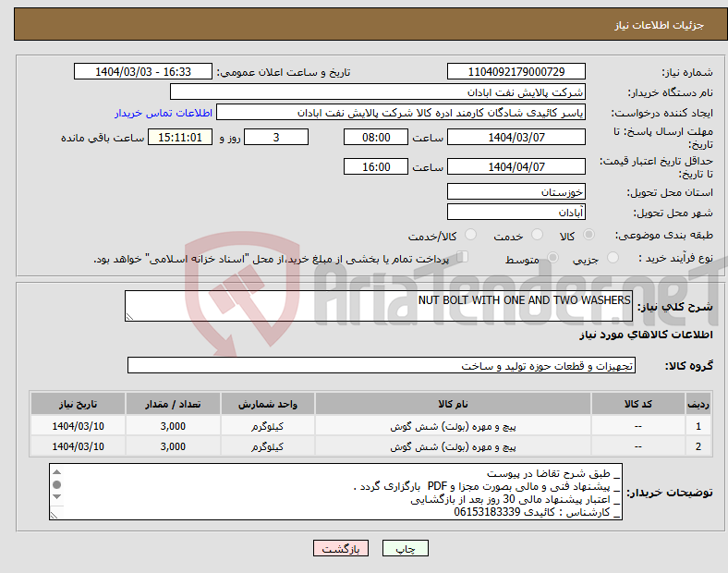Screen dimensions: 728x573
Task: Open the اطلاعات تماس خریدار link
Action: point(164,113)
